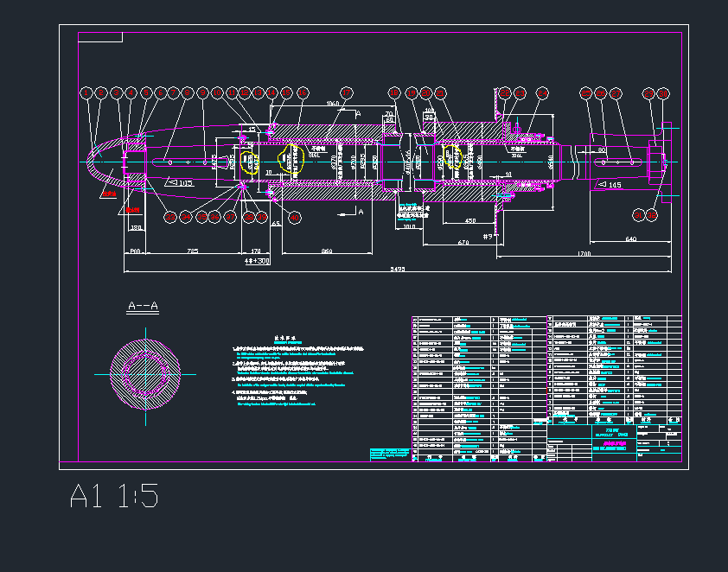
Task: Select the A--A section view title
Action: coord(141,306)
